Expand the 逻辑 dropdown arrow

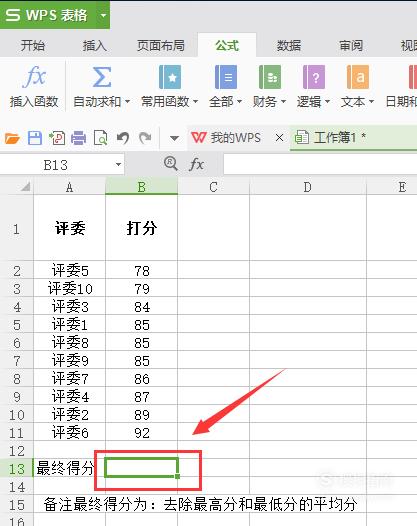coord(327,101)
